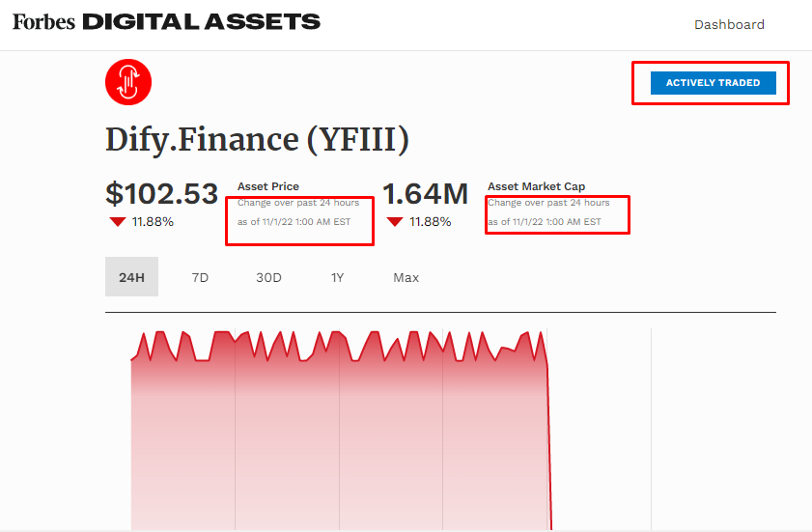Click the 11.88% change under asset price

click(153, 222)
